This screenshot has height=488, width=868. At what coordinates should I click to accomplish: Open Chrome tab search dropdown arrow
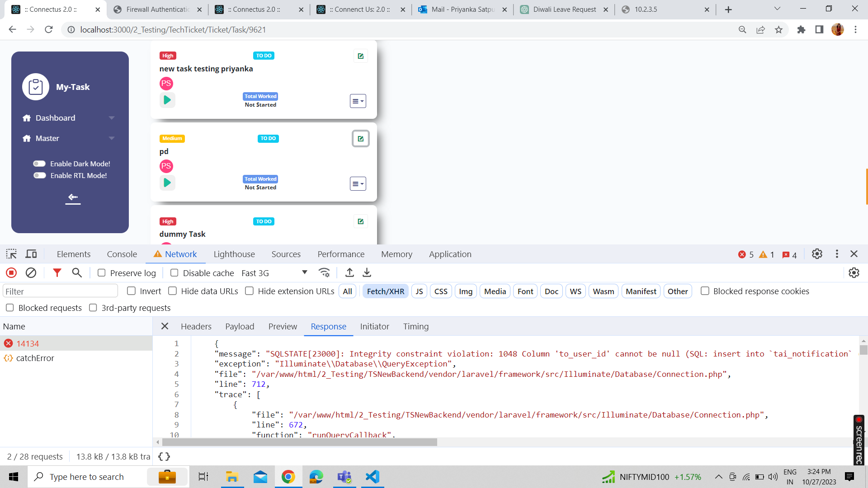777,9
